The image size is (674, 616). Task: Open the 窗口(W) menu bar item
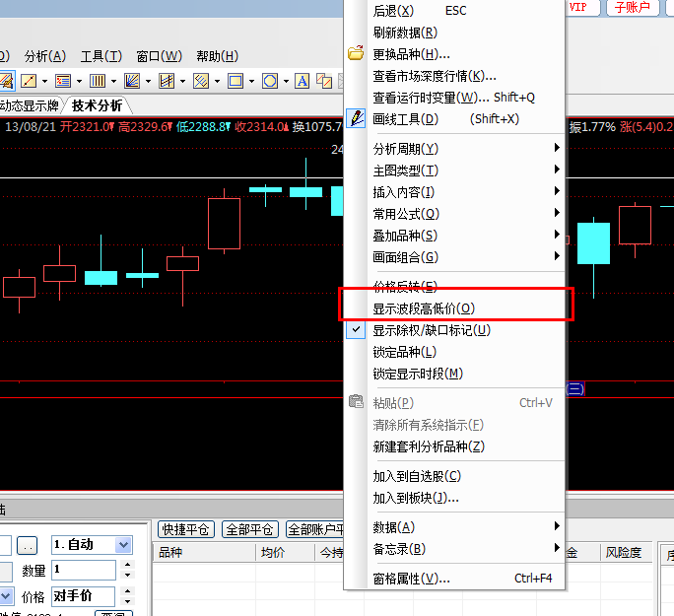click(x=159, y=56)
